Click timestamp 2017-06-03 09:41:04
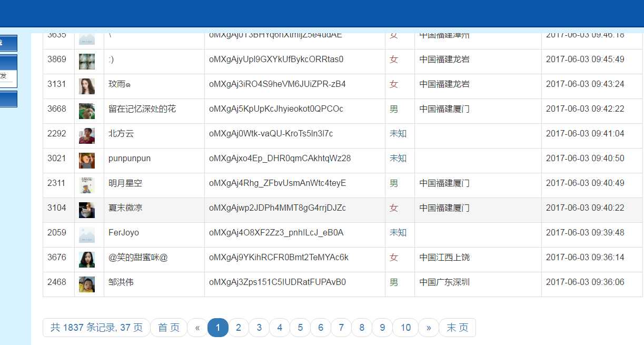644x345 pixels. pyautogui.click(x=585, y=133)
